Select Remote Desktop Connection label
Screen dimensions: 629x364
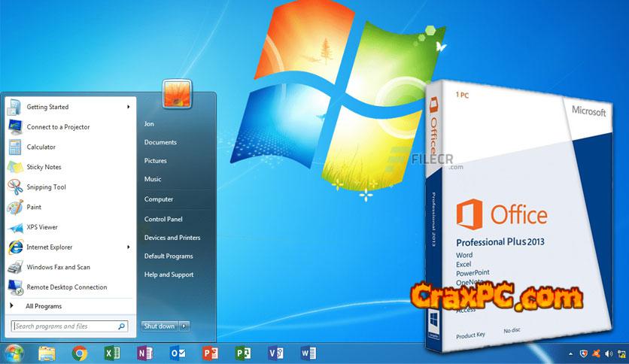coord(67,287)
